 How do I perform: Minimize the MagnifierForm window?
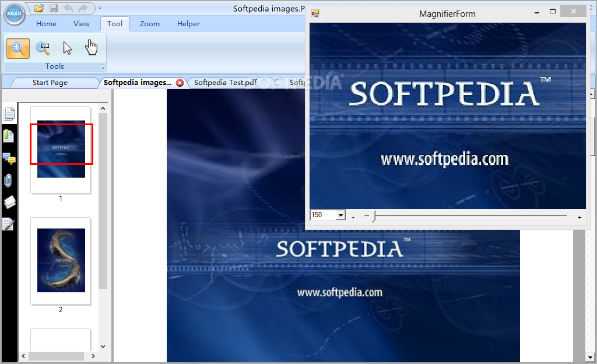(x=537, y=13)
